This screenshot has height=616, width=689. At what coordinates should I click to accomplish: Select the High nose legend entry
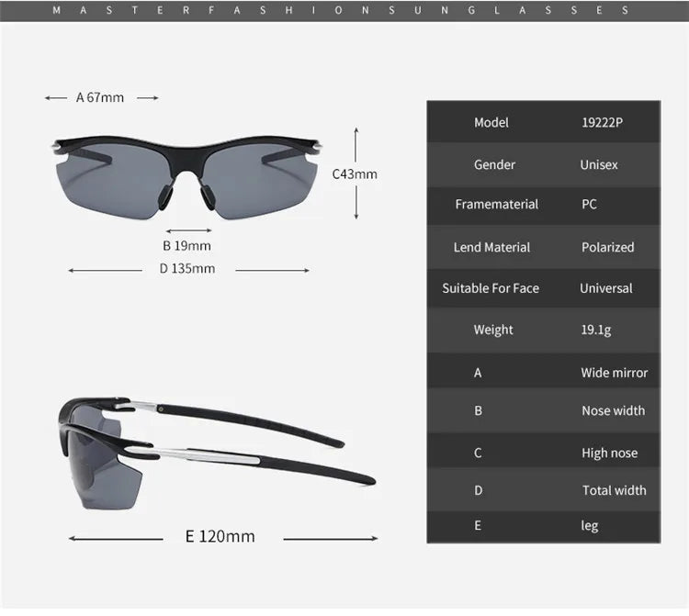pos(609,453)
